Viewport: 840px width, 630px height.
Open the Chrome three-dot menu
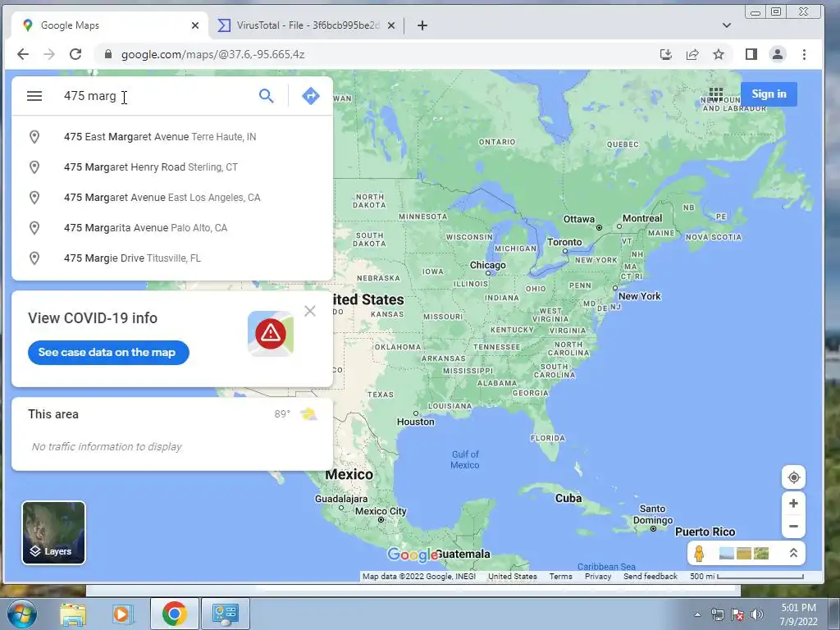[804, 54]
